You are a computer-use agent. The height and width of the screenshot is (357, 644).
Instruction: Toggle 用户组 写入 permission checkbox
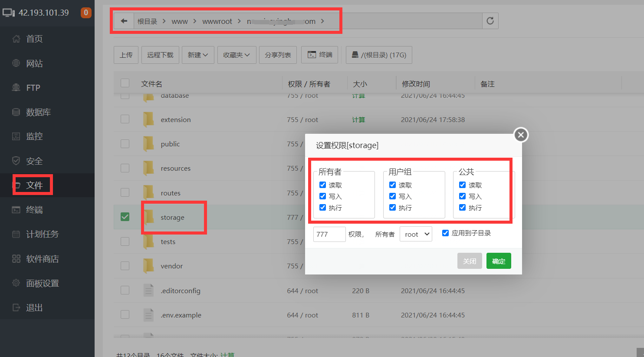392,196
